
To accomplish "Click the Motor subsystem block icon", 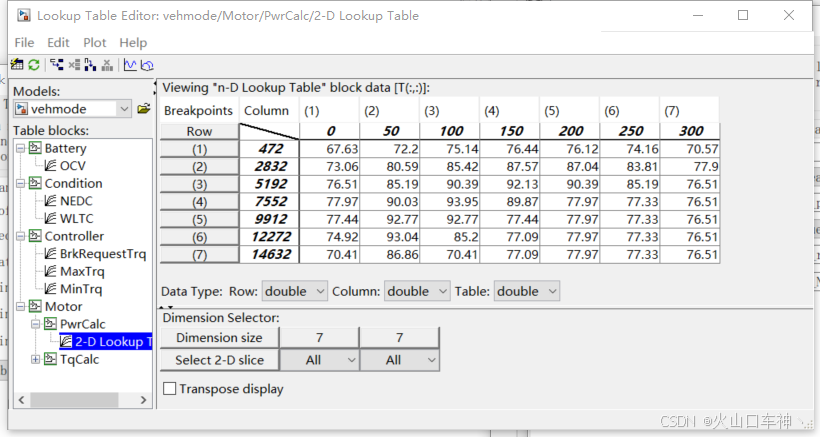I will click(x=35, y=306).
